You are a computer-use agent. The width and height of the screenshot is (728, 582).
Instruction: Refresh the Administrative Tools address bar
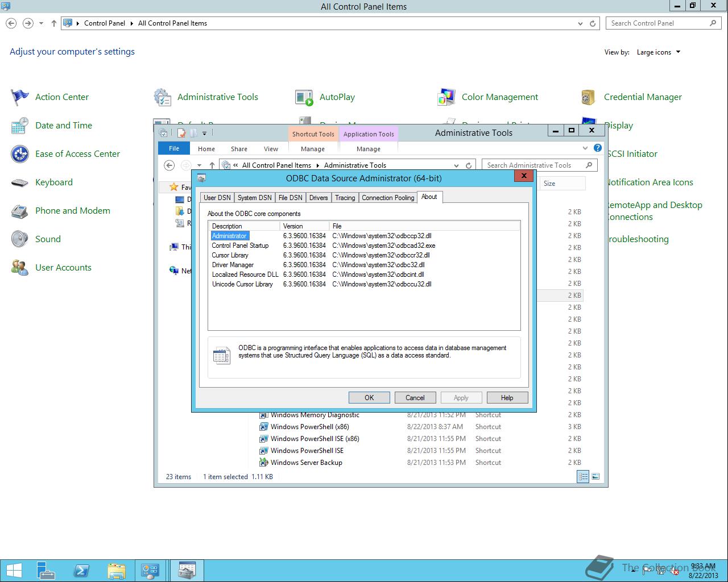tap(469, 165)
